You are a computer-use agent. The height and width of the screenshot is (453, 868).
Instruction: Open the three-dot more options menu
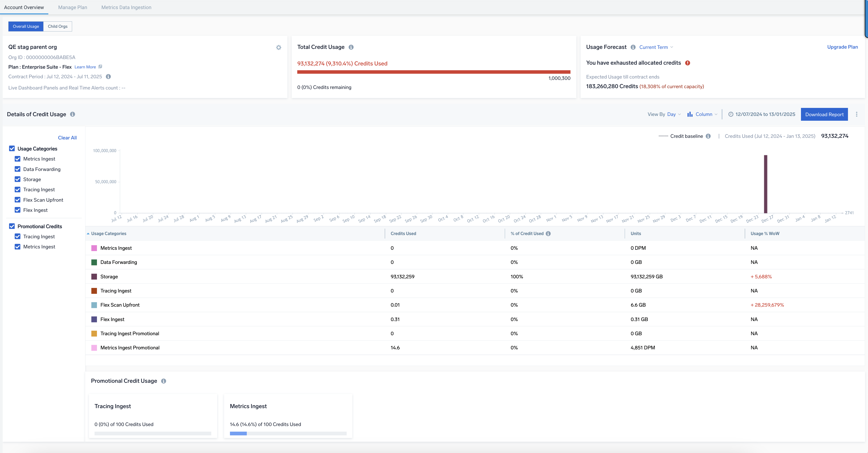(x=857, y=114)
